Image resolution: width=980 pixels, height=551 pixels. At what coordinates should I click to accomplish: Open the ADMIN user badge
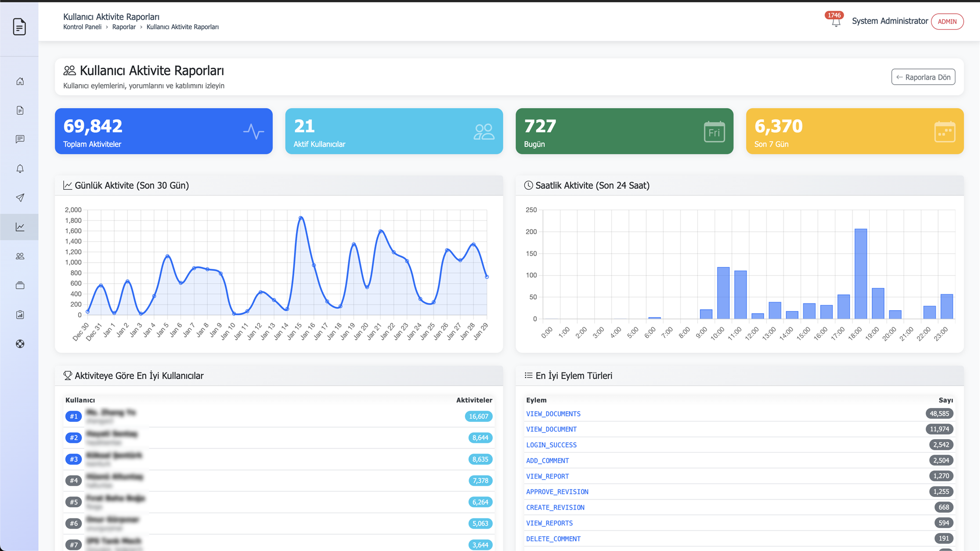947,21
